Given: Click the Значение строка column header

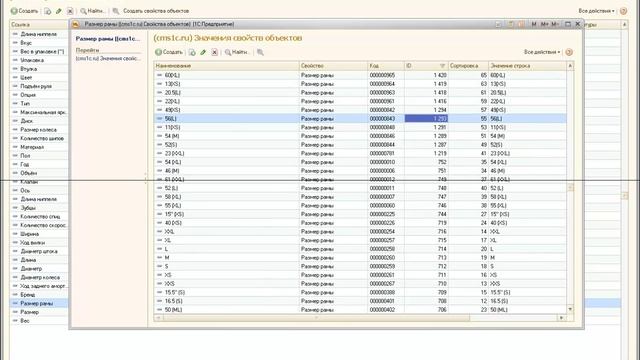Looking at the screenshot, I should coord(527,66).
